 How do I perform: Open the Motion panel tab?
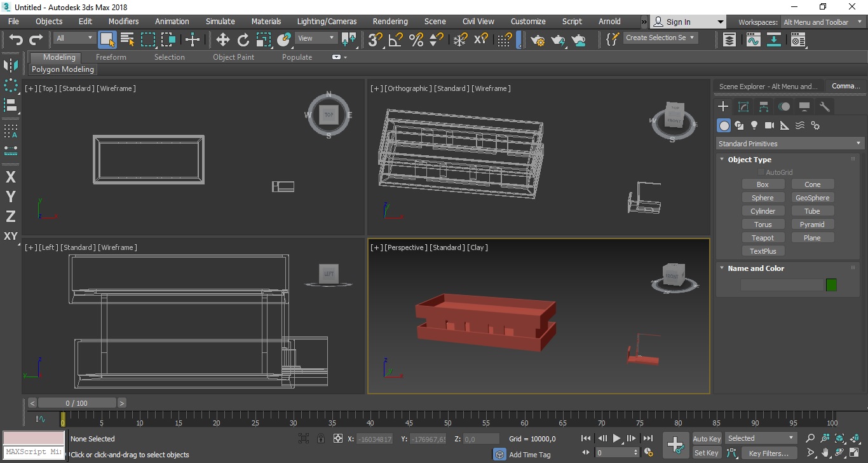tap(784, 107)
